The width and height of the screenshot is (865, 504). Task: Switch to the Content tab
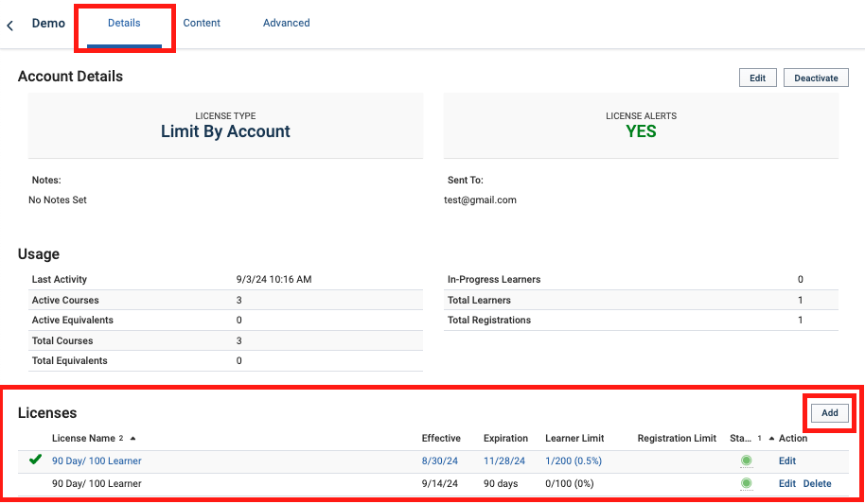pyautogui.click(x=202, y=23)
